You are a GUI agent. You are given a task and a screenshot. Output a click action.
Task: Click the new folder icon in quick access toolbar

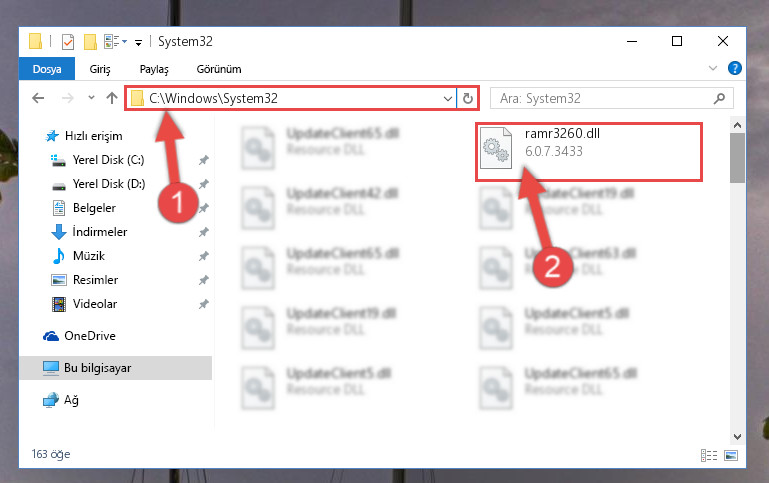90,42
